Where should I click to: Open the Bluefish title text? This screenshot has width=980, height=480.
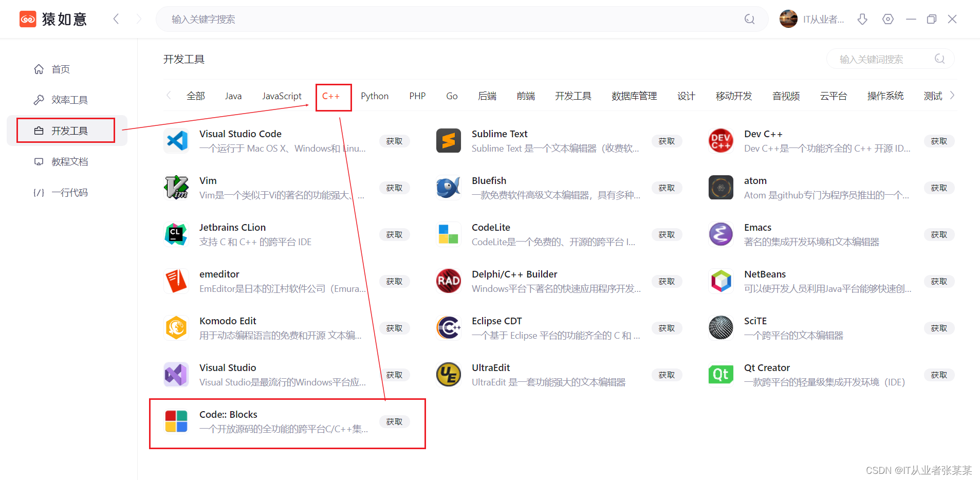tap(489, 180)
